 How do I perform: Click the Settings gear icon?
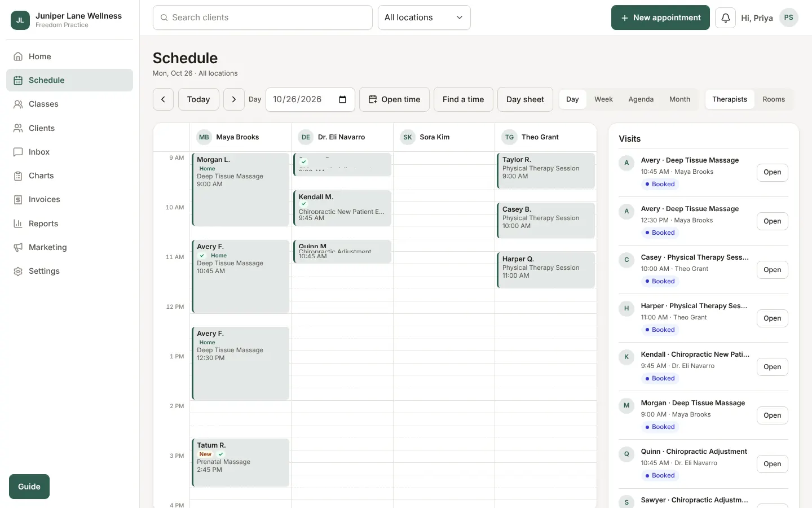point(18,271)
